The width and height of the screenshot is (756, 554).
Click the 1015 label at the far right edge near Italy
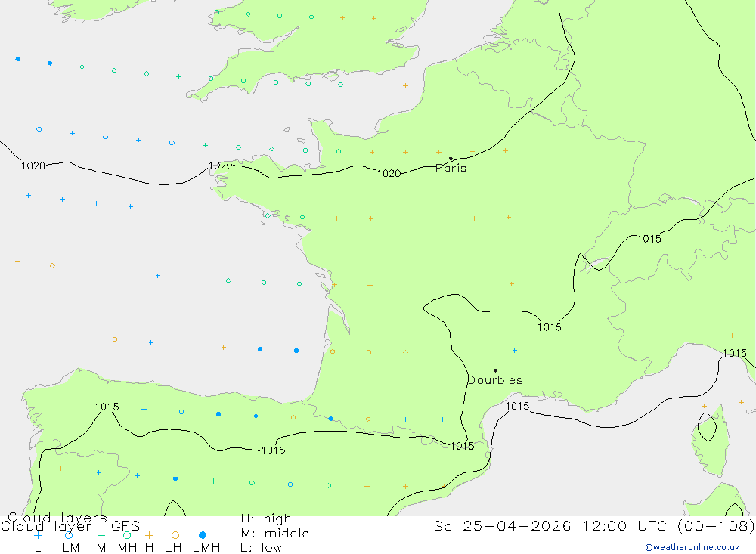click(734, 353)
